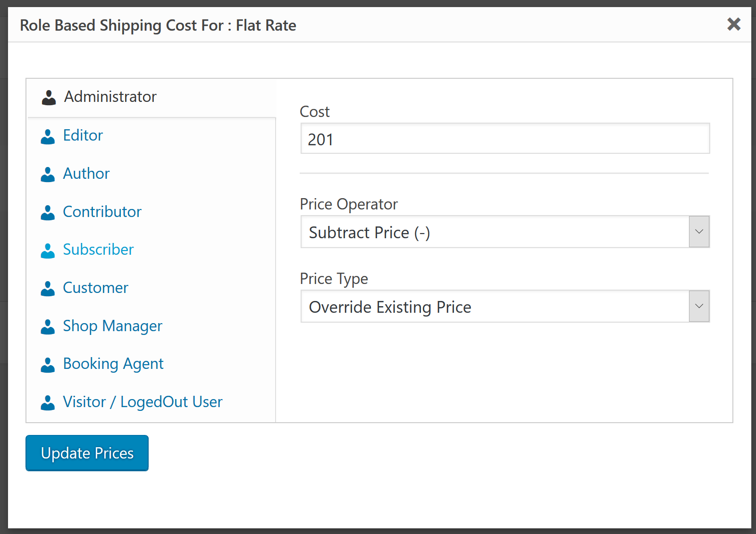Click the user icon beside Administrator
756x534 pixels.
(x=49, y=97)
